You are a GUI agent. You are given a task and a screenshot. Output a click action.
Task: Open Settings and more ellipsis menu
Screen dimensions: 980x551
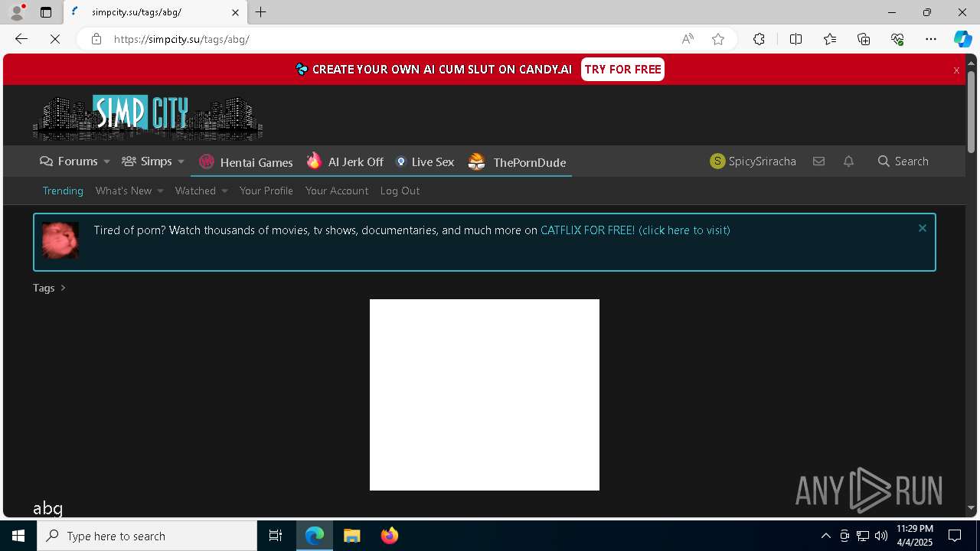pyautogui.click(x=931, y=39)
